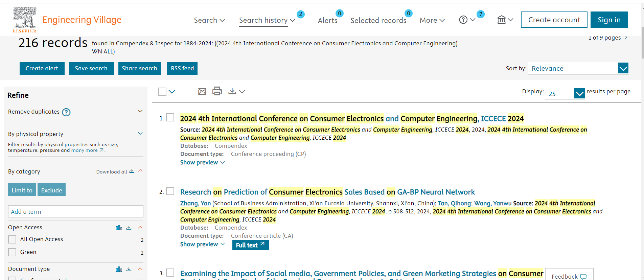Click the Save search button

(91, 68)
